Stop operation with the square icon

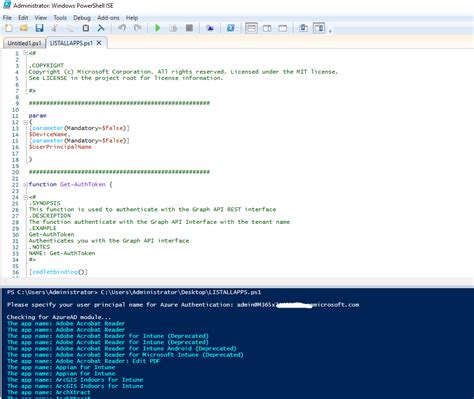(189, 28)
